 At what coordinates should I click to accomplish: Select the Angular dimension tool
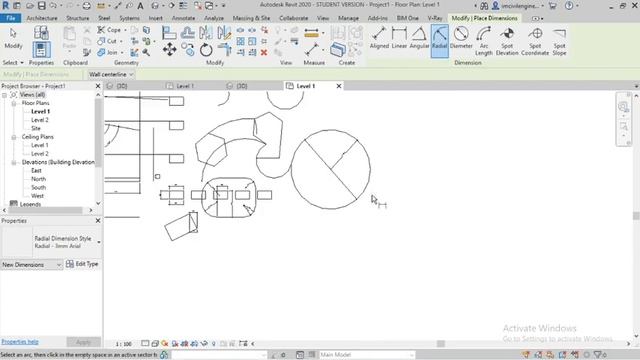tap(419, 38)
